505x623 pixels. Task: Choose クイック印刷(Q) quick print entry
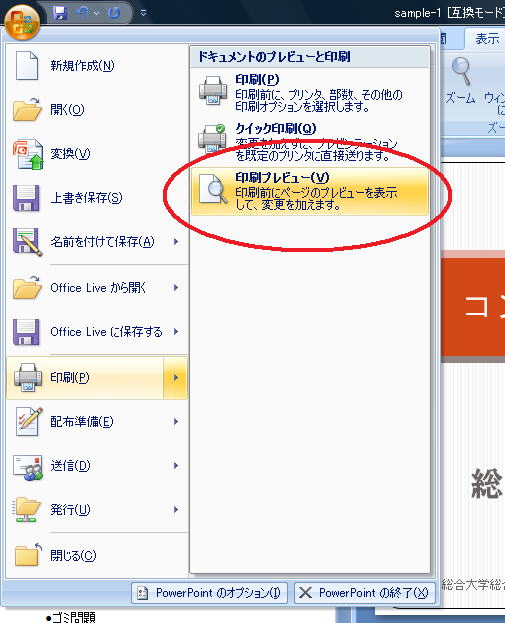click(x=310, y=143)
